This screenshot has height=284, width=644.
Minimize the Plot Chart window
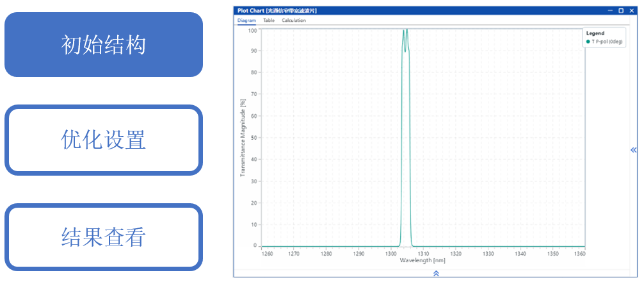click(611, 11)
